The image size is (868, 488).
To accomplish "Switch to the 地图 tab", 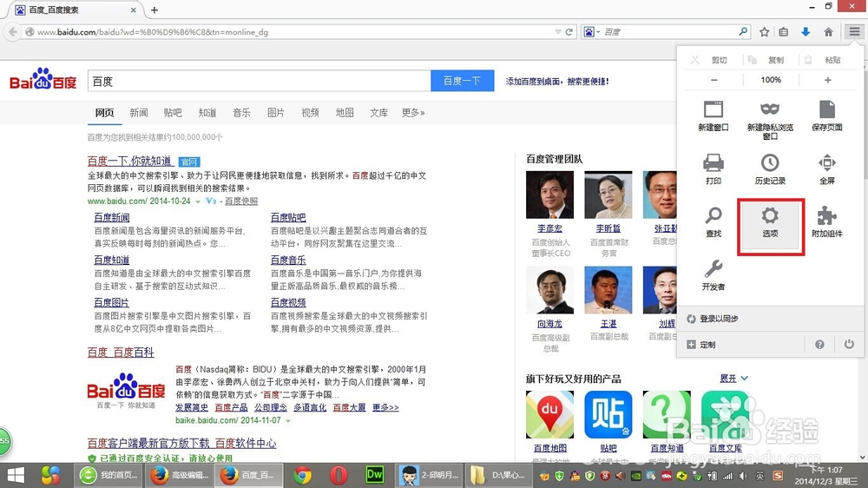I will tap(345, 112).
